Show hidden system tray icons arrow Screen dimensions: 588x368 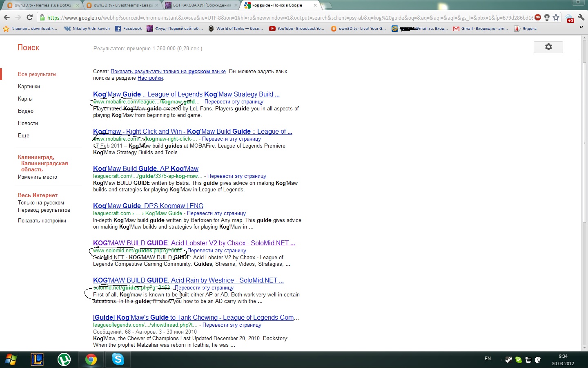pos(501,359)
